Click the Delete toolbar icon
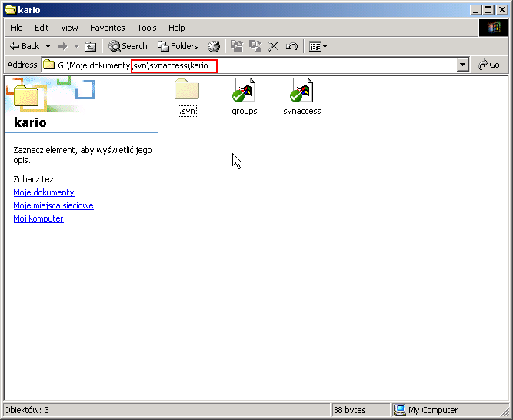This screenshot has width=513, height=420. [x=273, y=46]
